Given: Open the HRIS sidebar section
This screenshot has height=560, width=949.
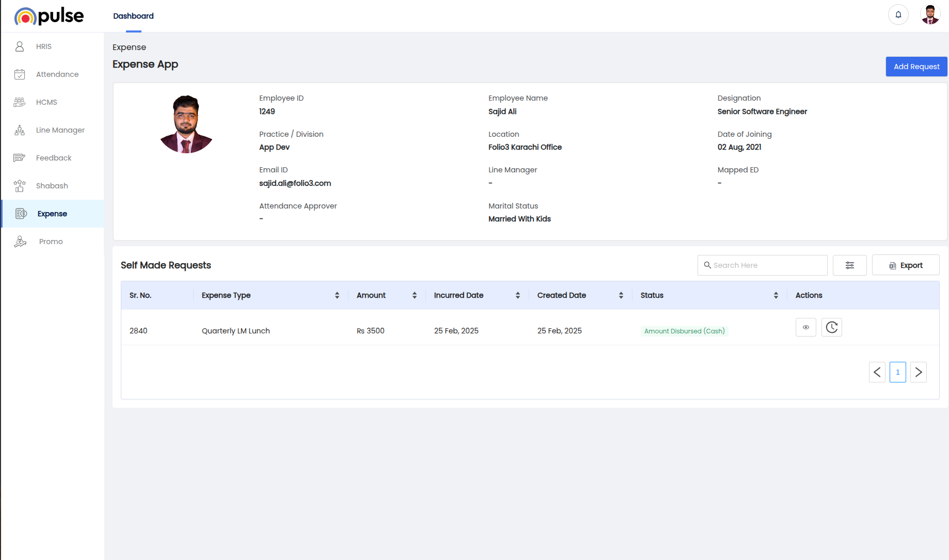Looking at the screenshot, I should point(44,46).
